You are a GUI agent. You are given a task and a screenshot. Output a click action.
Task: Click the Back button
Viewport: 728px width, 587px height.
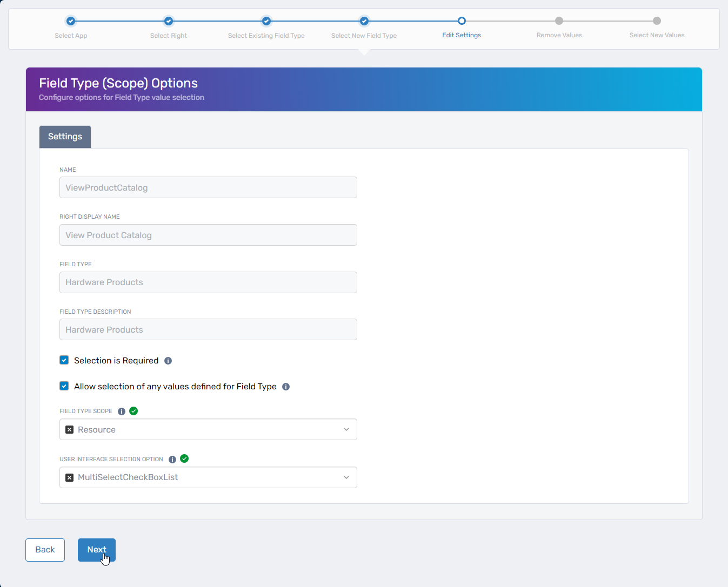(45, 550)
